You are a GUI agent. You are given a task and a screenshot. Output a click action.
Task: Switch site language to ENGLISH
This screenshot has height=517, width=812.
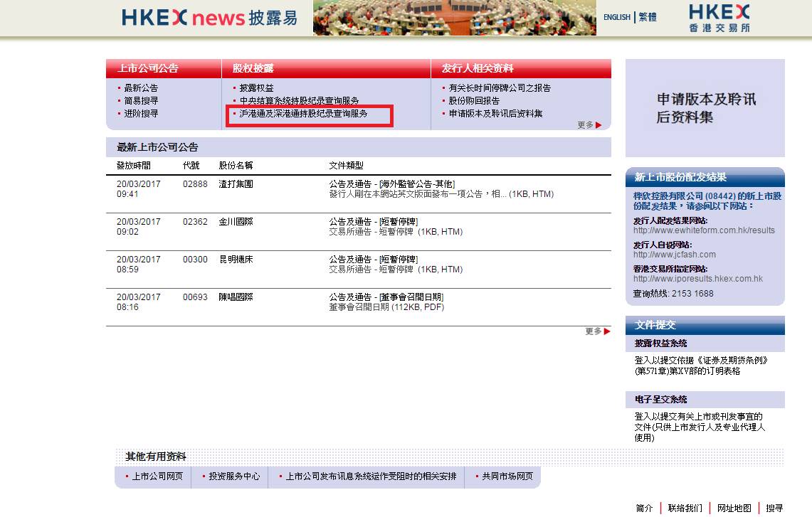(x=616, y=17)
